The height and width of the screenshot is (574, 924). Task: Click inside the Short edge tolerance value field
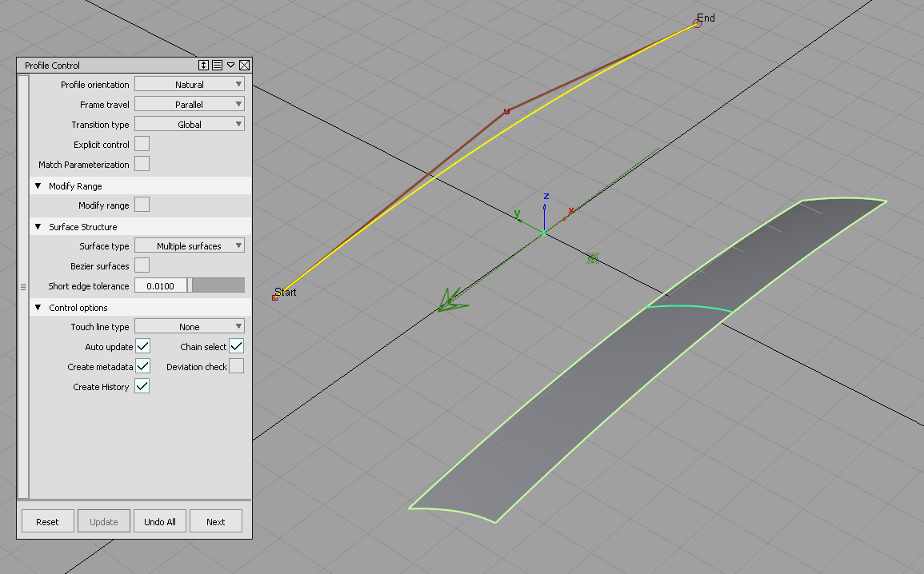click(x=160, y=285)
